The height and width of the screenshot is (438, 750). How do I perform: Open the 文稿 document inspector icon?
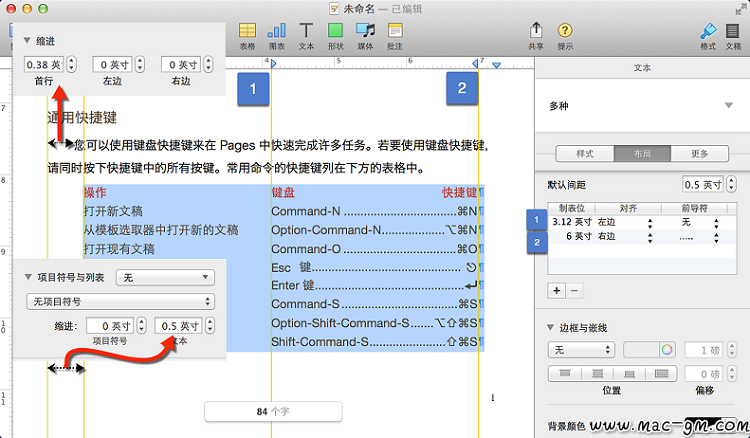pos(732,31)
